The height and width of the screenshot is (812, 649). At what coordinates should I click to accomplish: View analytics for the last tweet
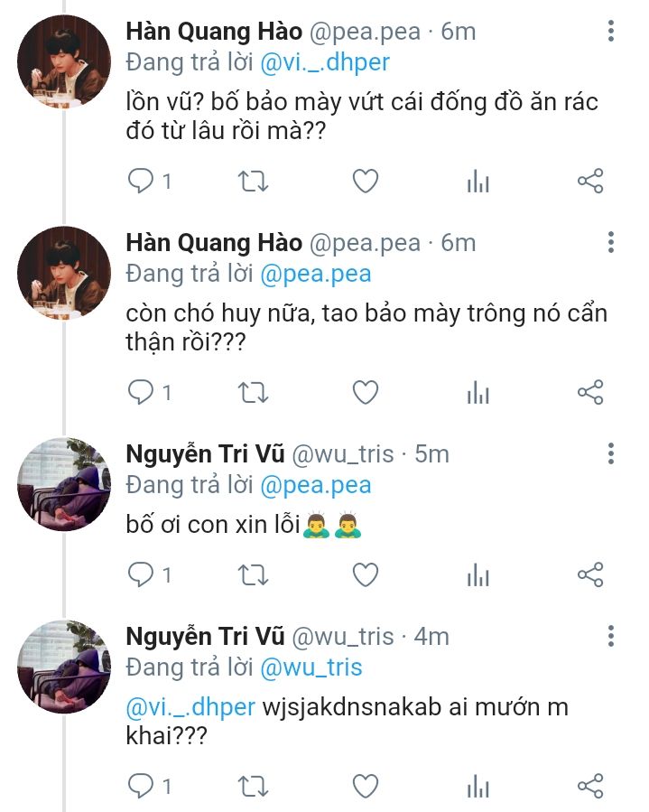[477, 786]
